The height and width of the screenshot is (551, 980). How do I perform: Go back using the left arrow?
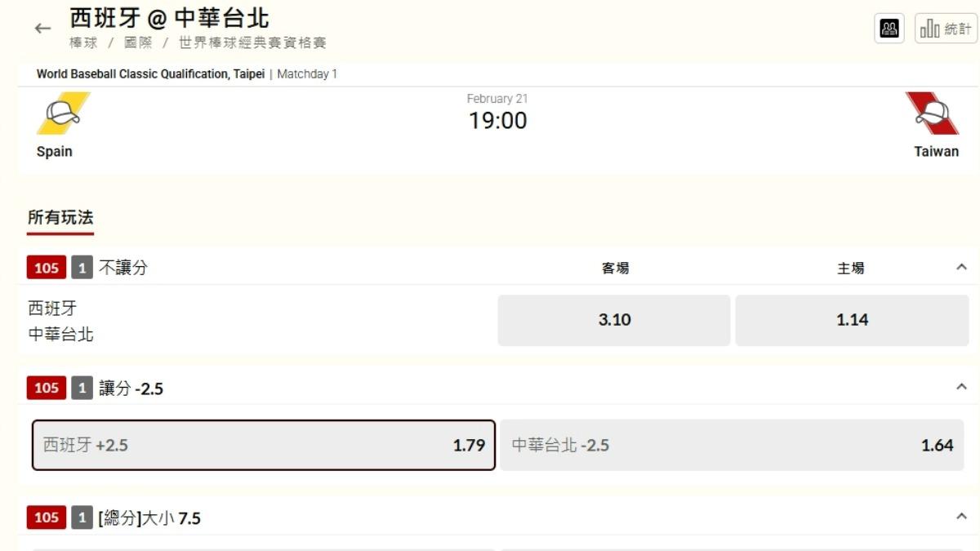(42, 29)
